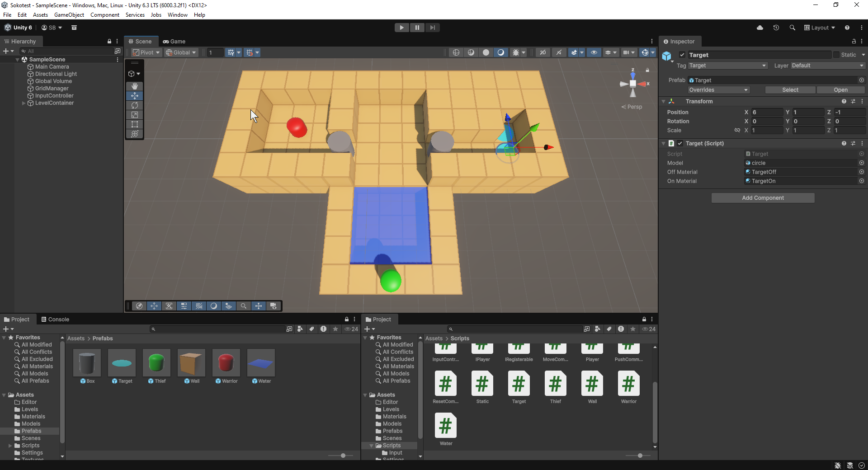Click the Target script icon in Scripts
Image resolution: width=868 pixels, height=470 pixels.
[519, 384]
